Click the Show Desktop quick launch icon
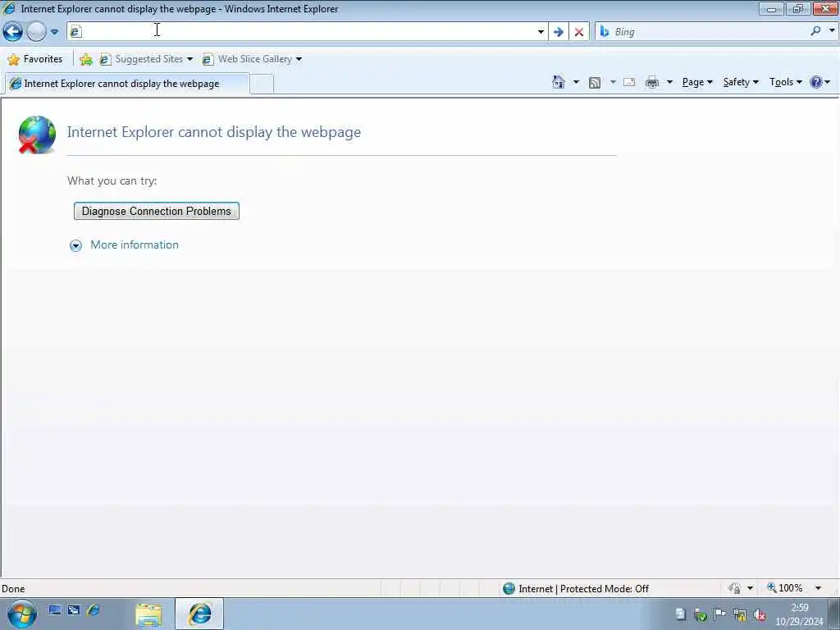840x630 pixels. point(54,610)
